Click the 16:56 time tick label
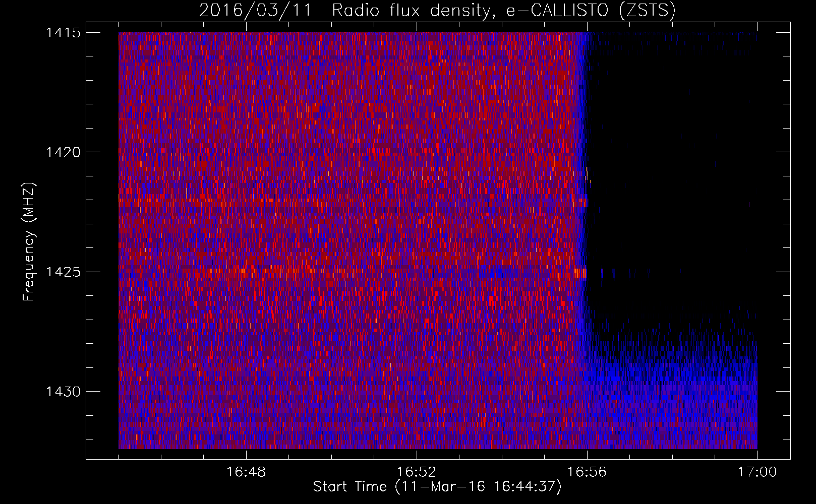 [587, 472]
